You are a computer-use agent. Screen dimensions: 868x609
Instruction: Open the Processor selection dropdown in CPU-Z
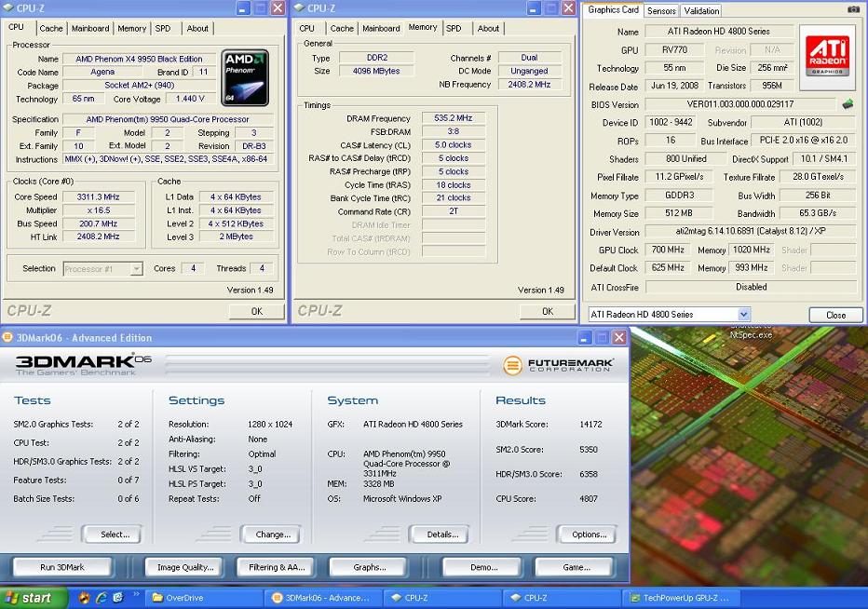[136, 269]
